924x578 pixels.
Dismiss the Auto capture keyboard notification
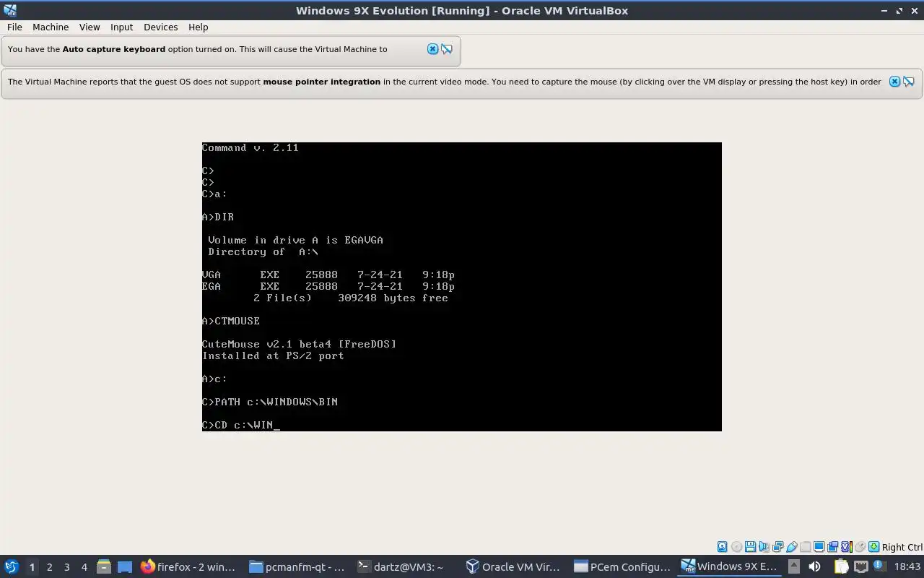pyautogui.click(x=432, y=49)
